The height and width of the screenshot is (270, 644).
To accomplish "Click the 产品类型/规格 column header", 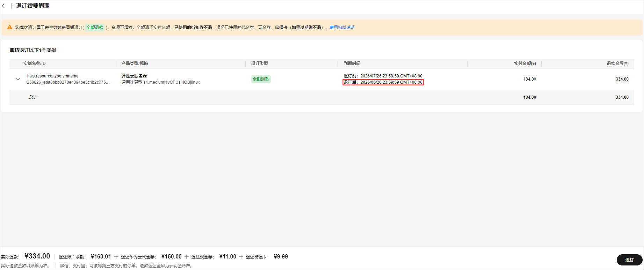I will [135, 63].
